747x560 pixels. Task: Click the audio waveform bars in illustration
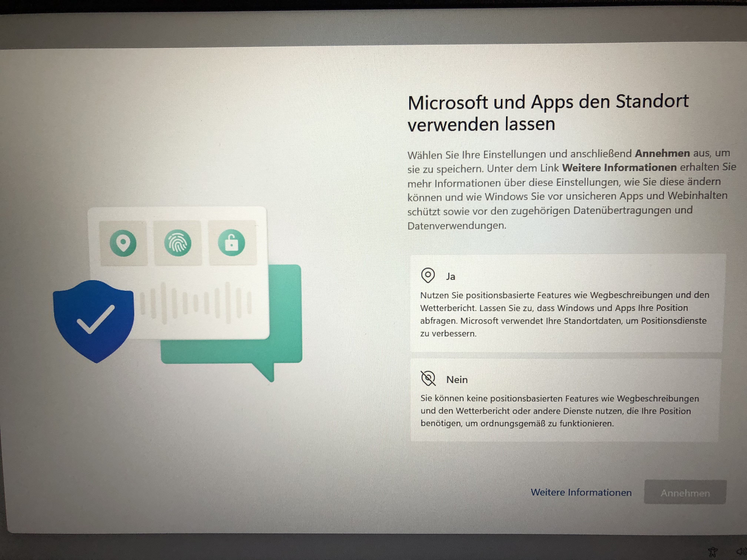pyautogui.click(x=196, y=303)
